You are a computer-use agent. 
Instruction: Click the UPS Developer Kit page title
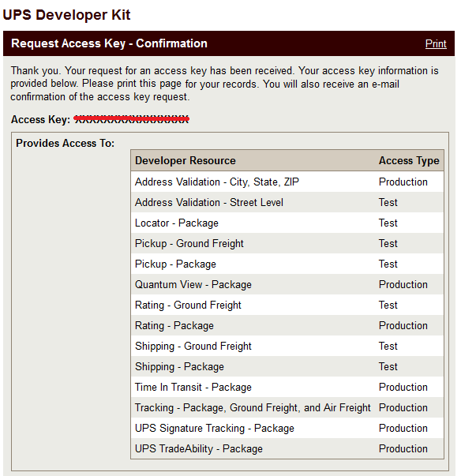coord(66,14)
